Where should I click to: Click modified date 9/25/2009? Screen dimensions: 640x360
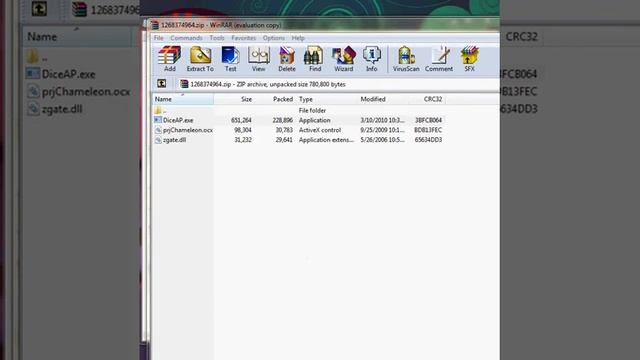pyautogui.click(x=382, y=130)
